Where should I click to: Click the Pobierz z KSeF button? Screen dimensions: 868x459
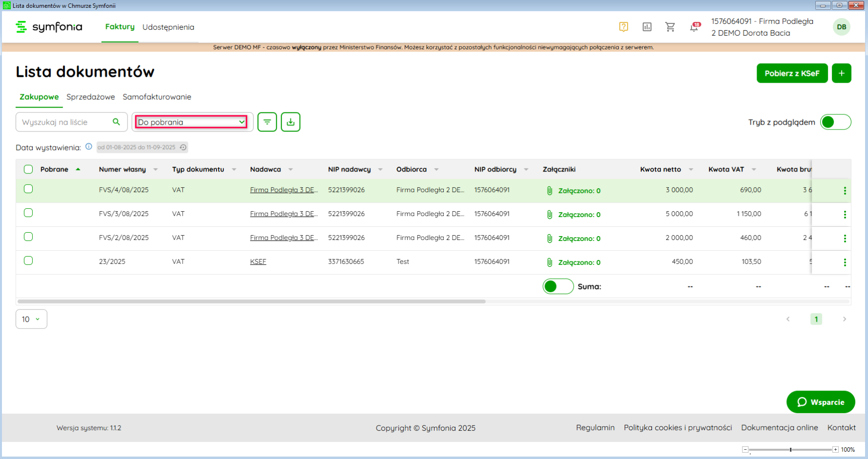tap(792, 73)
